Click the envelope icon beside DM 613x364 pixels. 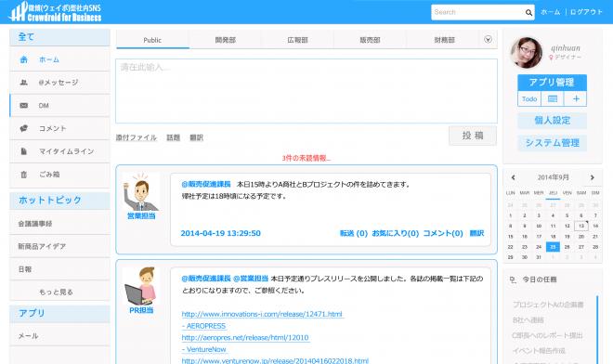click(24, 106)
